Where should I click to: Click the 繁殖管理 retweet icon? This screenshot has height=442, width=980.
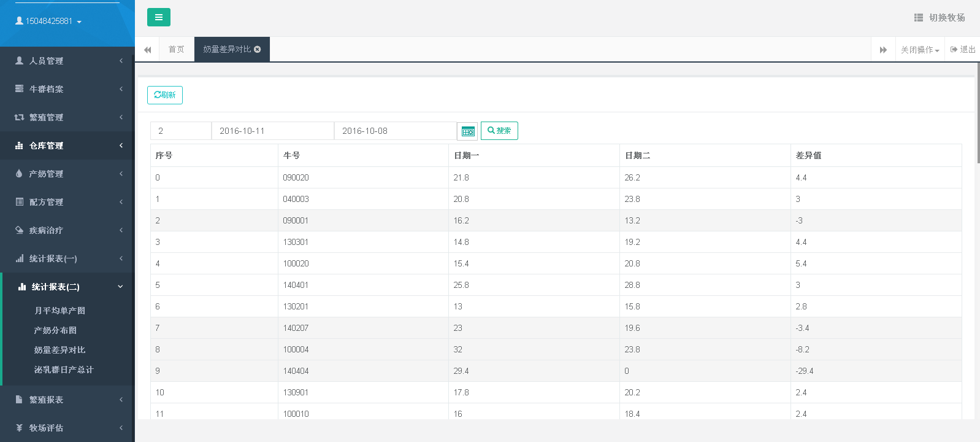[x=19, y=117]
